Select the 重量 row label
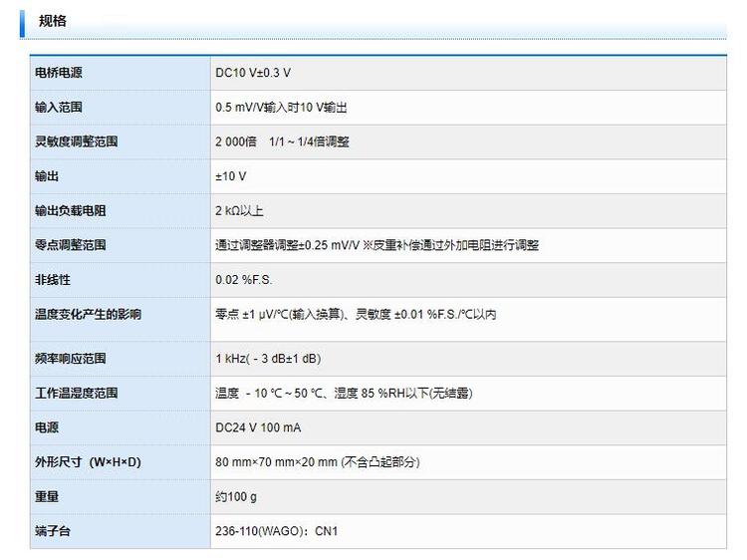Viewport: 747px width, 560px height. [47, 496]
